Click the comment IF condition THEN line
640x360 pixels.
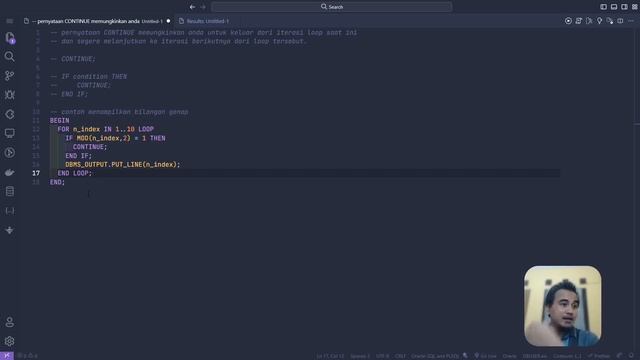point(89,77)
